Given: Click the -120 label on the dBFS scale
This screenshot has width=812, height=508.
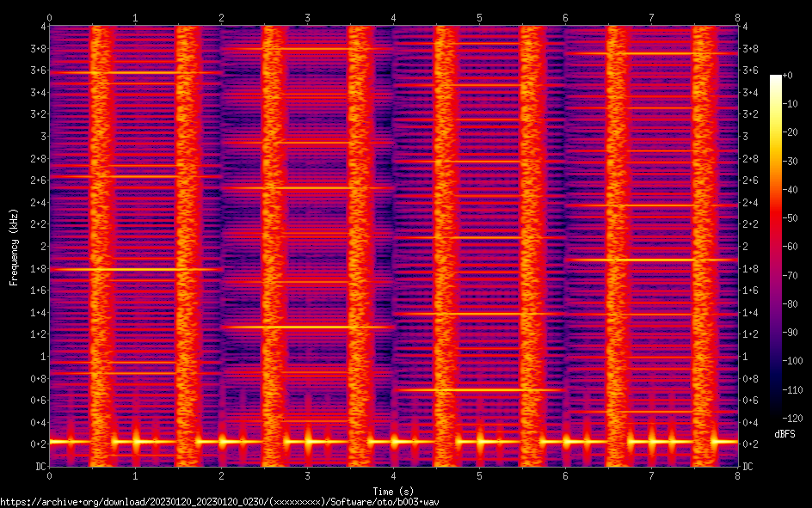Looking at the screenshot, I should coord(796,417).
